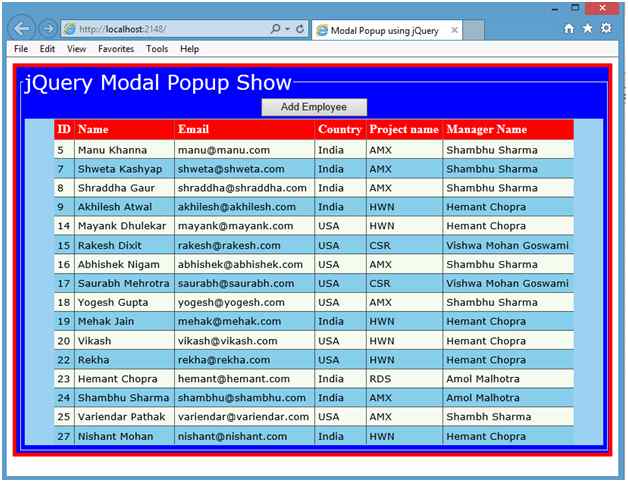Open Favorites star icon
This screenshot has width=628, height=482.
click(x=587, y=28)
